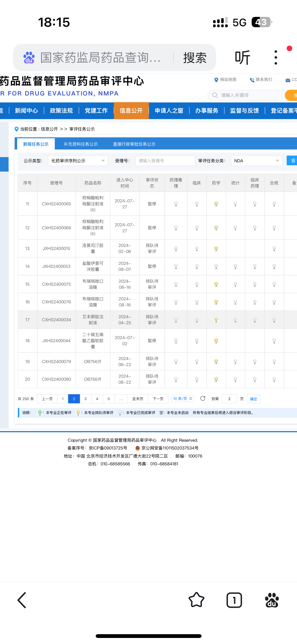Click 合规 bulb for CXHS2400034
This screenshot has height=644, width=297.
point(274,320)
